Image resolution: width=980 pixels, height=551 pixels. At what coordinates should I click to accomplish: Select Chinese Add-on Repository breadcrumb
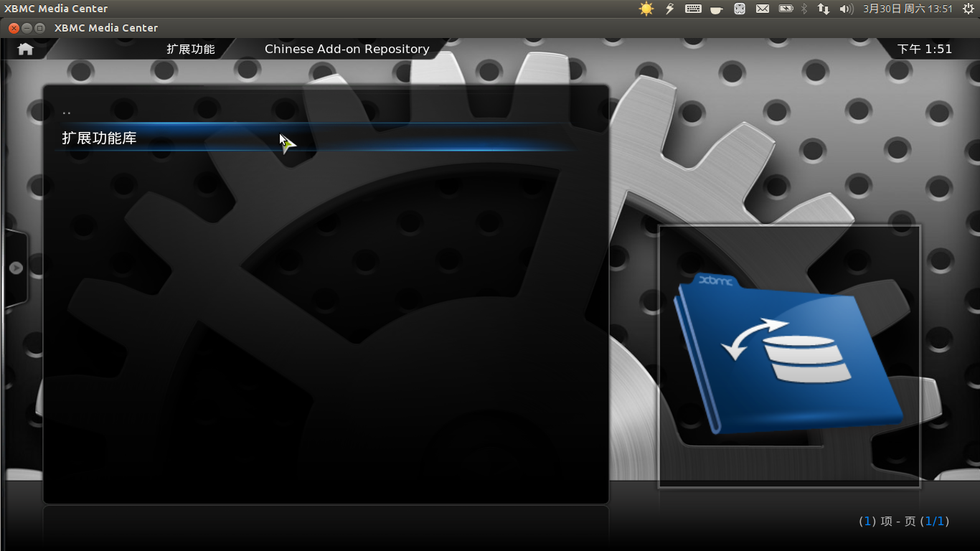347,49
